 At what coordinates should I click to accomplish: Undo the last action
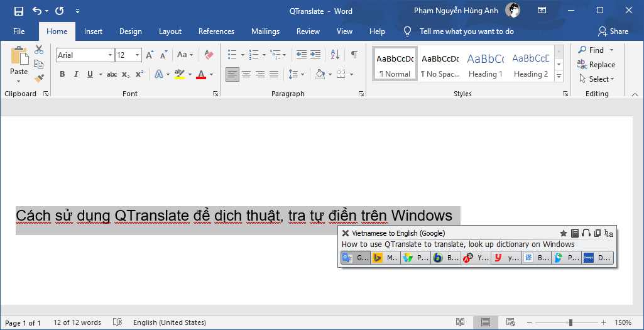click(x=37, y=11)
